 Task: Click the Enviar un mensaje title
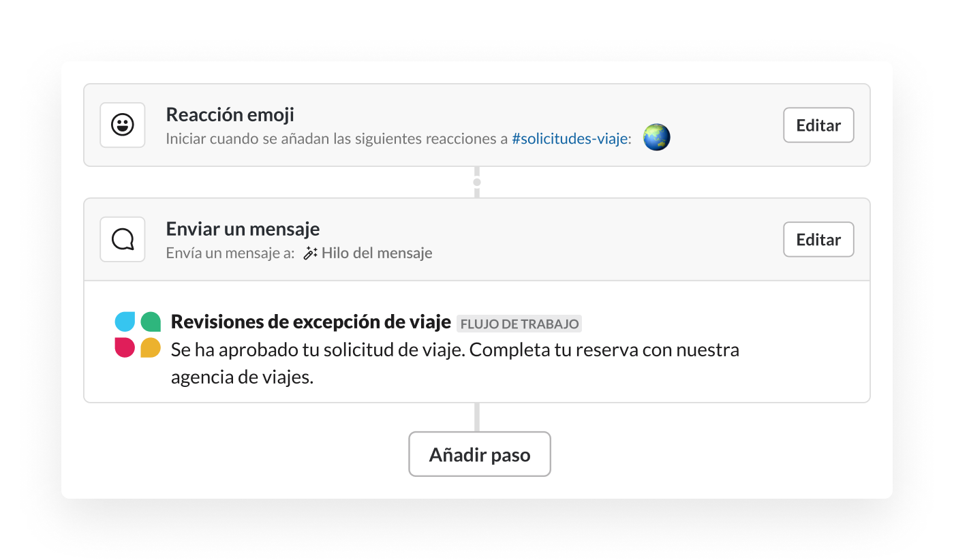[x=243, y=229]
